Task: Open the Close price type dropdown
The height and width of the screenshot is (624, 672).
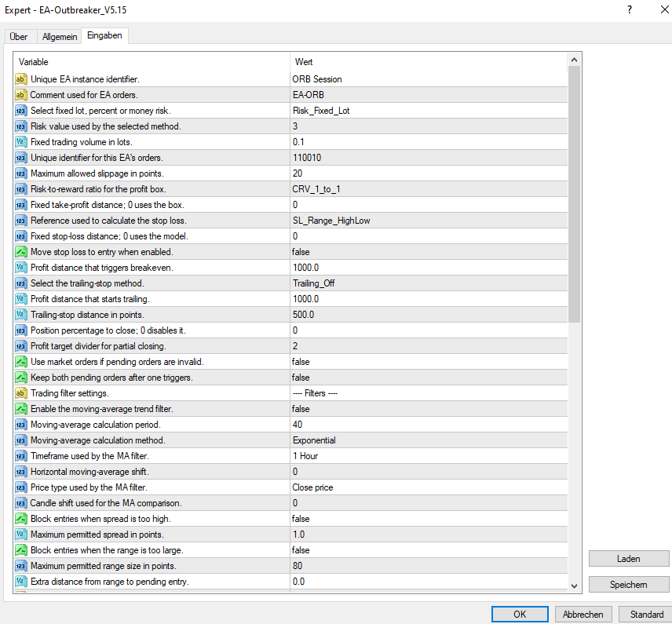Action: [429, 487]
